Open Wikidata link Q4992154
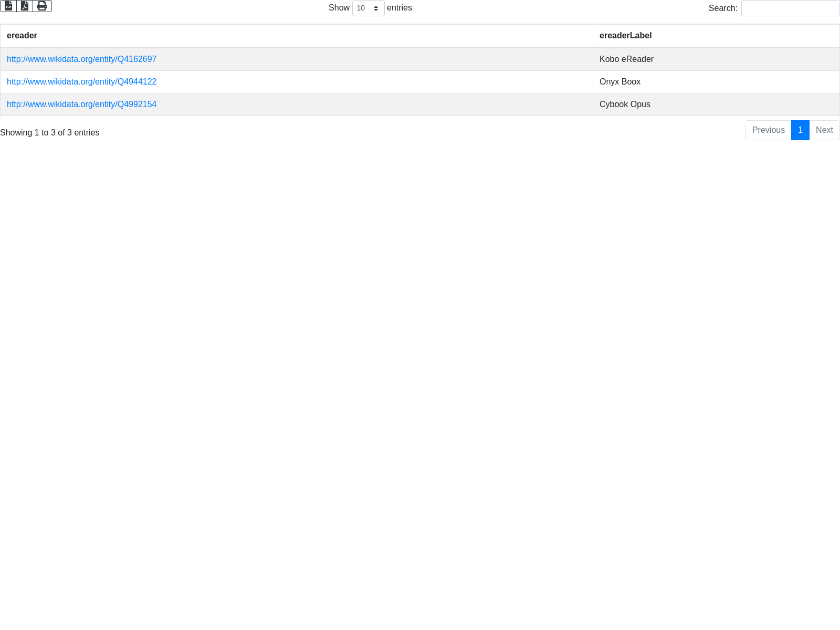 click(81, 104)
